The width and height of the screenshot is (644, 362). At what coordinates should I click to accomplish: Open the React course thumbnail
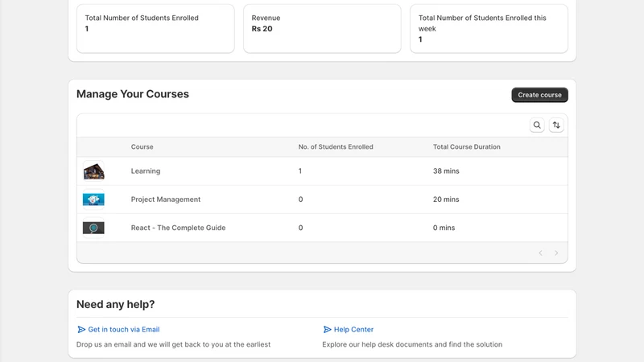93,228
